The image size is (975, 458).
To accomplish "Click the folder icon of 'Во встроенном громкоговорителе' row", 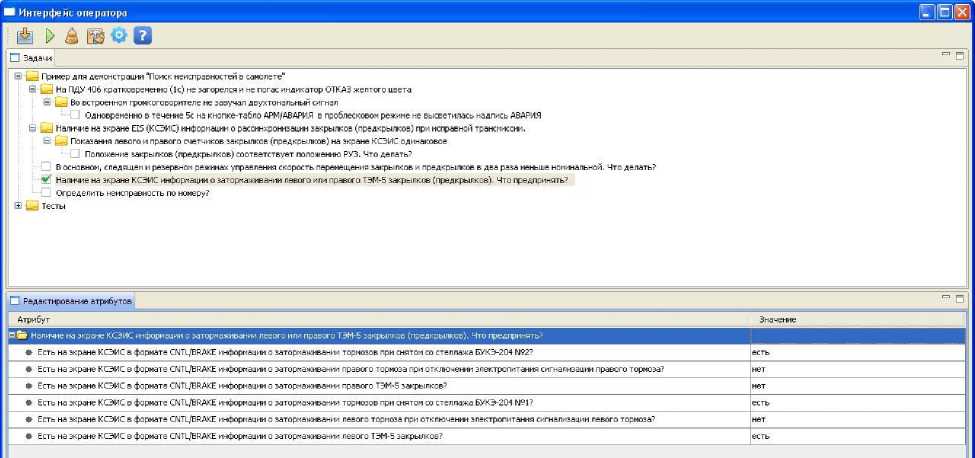I will click(x=61, y=103).
